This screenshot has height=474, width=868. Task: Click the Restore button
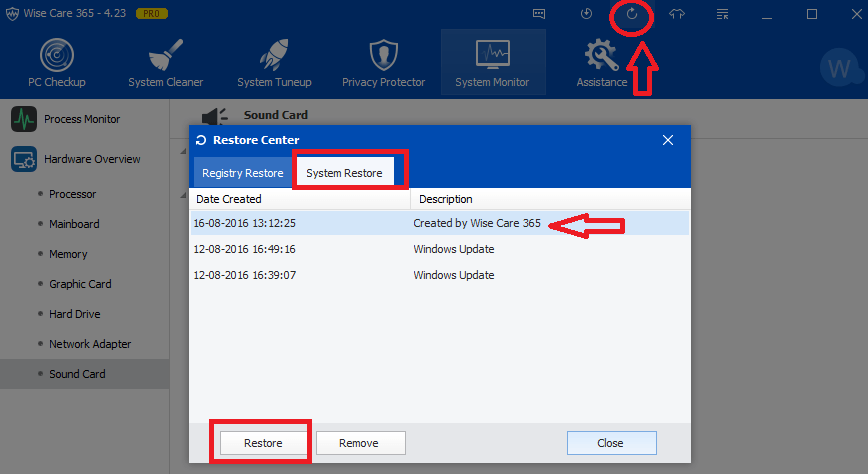point(264,443)
